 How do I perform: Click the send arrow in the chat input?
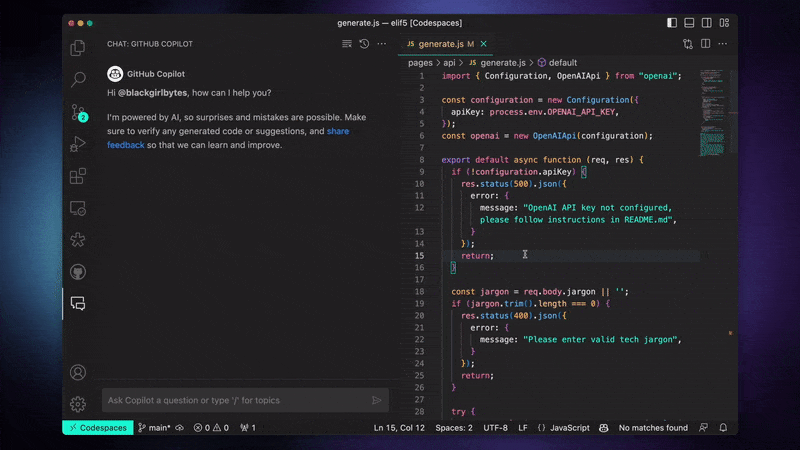coord(377,400)
